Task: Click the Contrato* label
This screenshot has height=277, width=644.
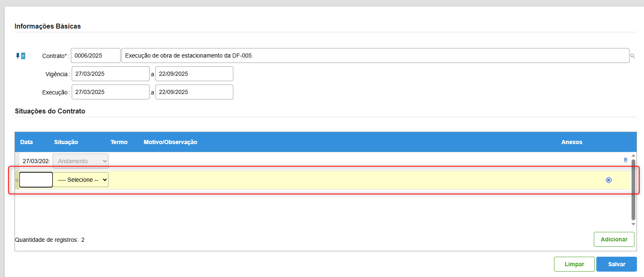Action: tap(56, 56)
